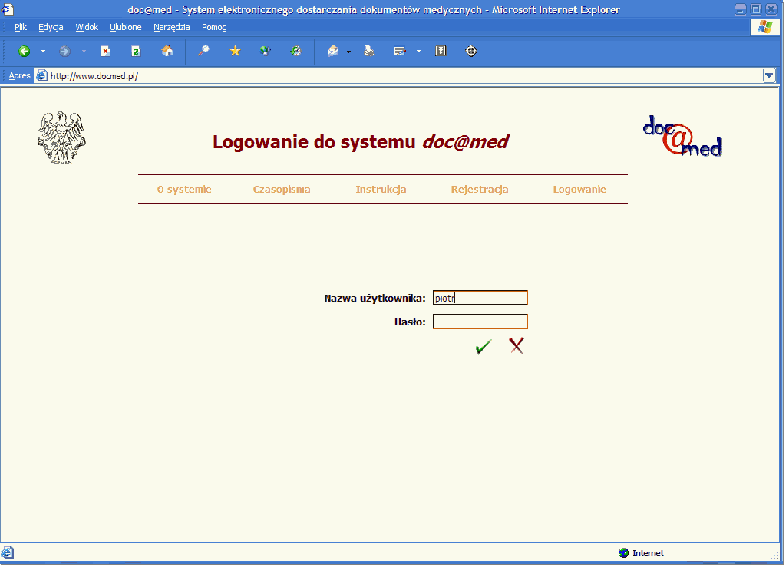Screen dimensions: 784x565
Task: Open the Czasopisma link
Action: tap(281, 189)
